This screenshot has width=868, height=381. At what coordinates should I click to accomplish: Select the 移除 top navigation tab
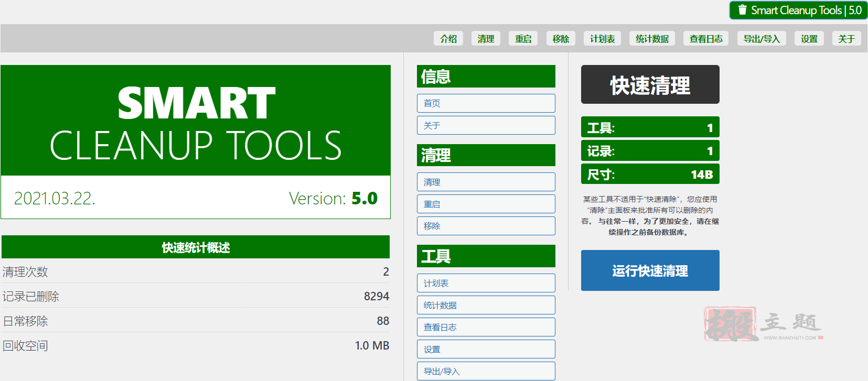[x=561, y=39]
